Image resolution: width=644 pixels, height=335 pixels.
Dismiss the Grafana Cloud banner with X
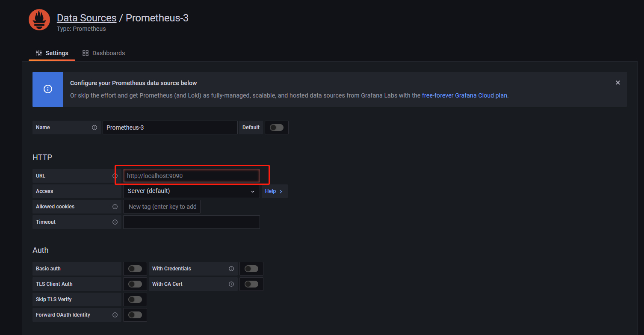pyautogui.click(x=617, y=83)
